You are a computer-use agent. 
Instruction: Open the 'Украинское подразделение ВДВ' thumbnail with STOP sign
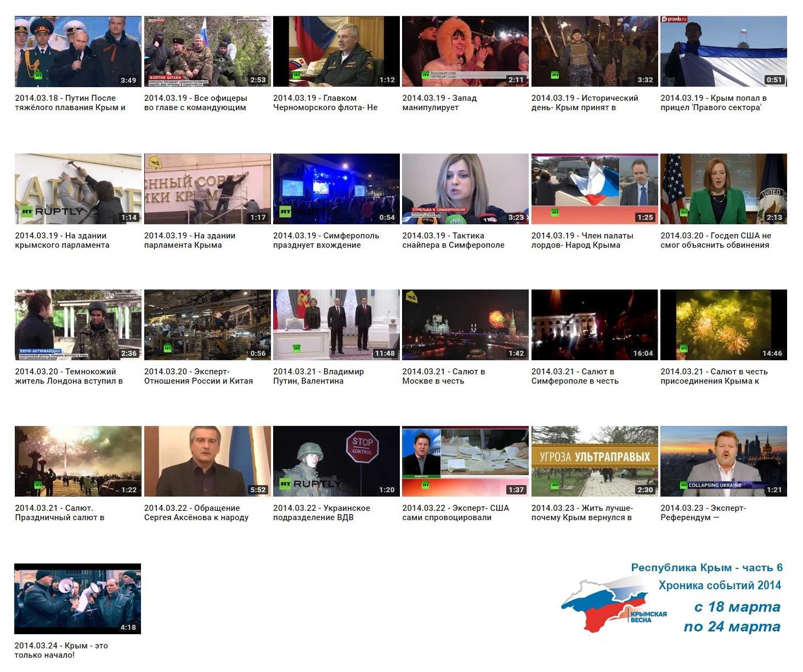tap(336, 462)
